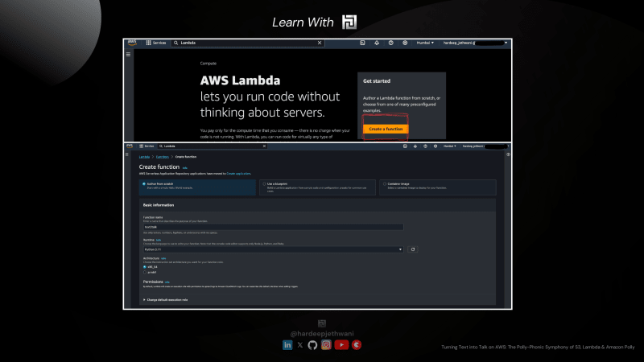The image size is (644, 362).
Task: Open the X (Twitter) icon in footer
Action: tap(300, 345)
